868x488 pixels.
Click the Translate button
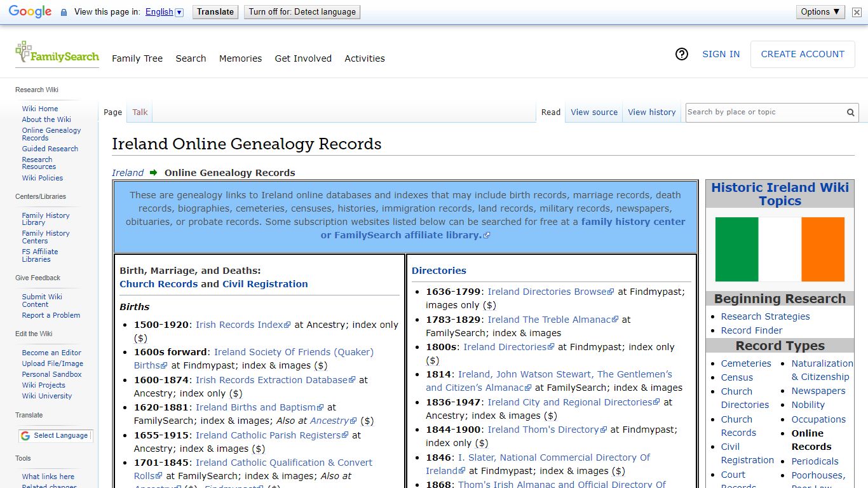(x=215, y=12)
